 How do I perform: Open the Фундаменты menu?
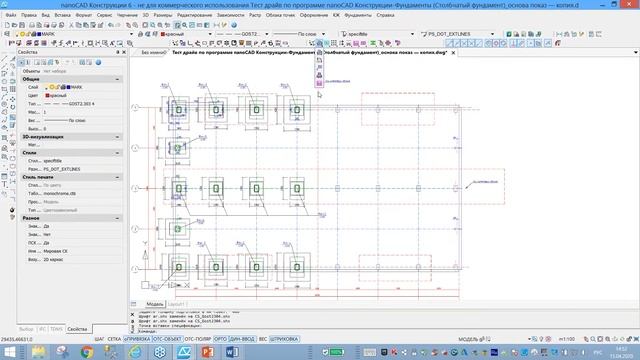point(358,15)
